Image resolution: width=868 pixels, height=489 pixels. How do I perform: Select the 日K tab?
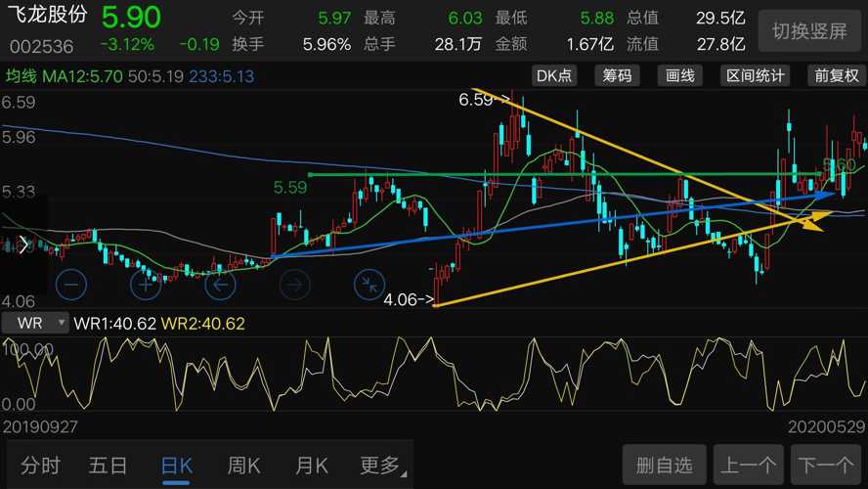click(x=177, y=466)
